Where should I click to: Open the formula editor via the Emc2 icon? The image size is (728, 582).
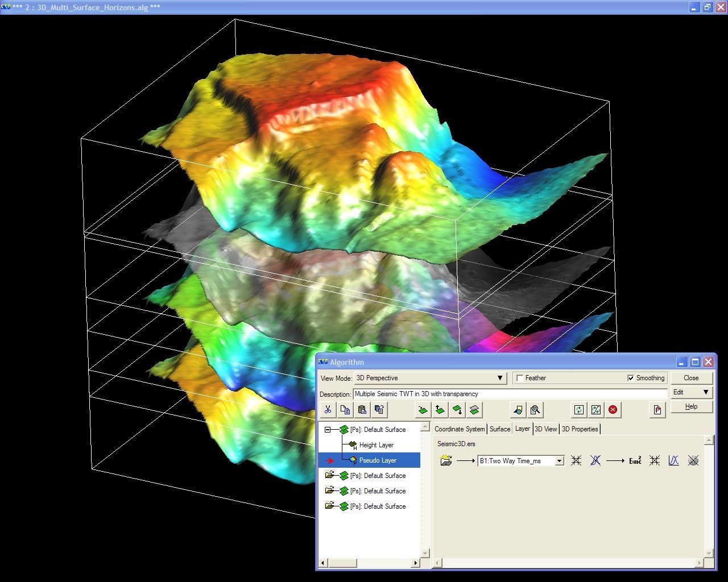(635, 460)
